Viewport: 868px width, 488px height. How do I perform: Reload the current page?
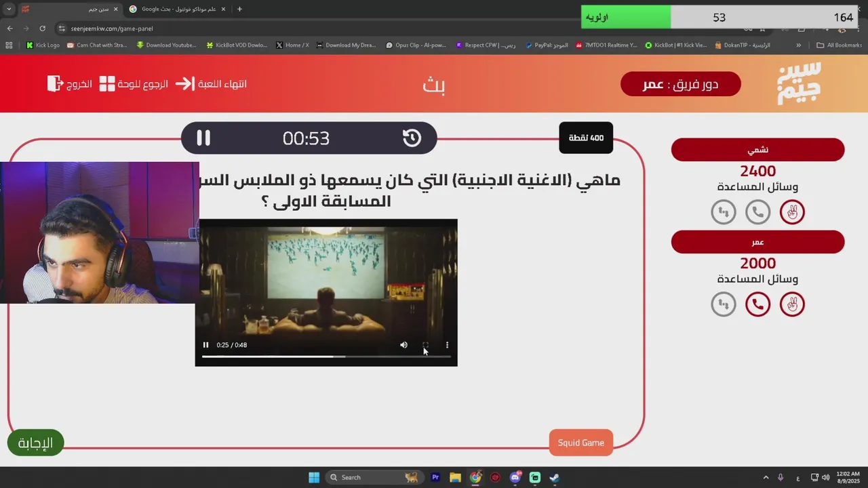(x=42, y=28)
